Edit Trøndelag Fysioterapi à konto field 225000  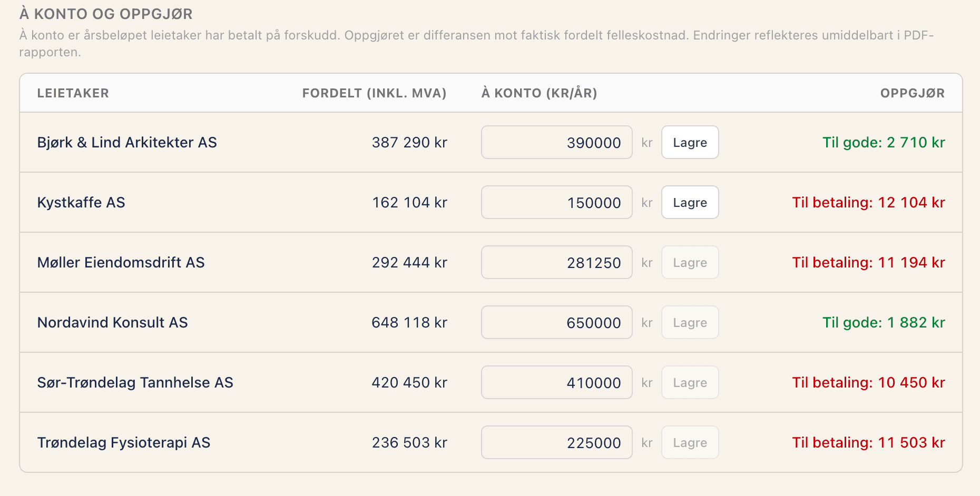pyautogui.click(x=556, y=442)
